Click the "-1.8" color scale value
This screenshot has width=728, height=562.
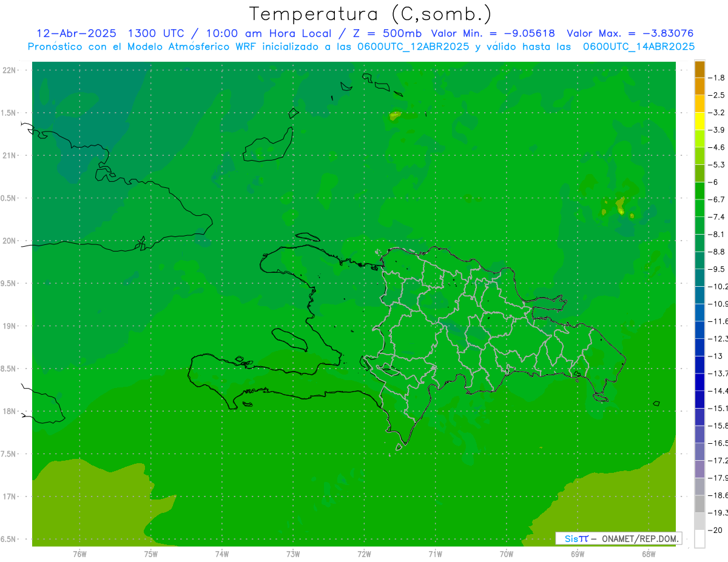(717, 78)
